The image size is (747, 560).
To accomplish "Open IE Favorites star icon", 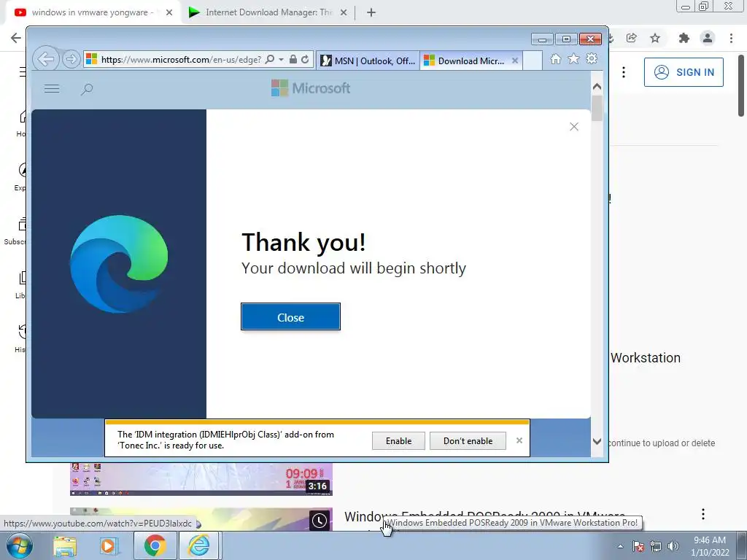I will (573, 59).
